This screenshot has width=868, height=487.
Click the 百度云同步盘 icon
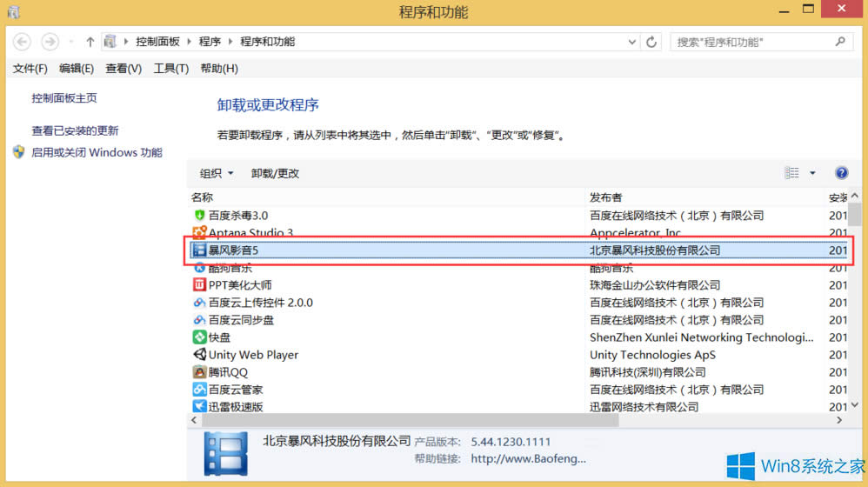coord(199,320)
